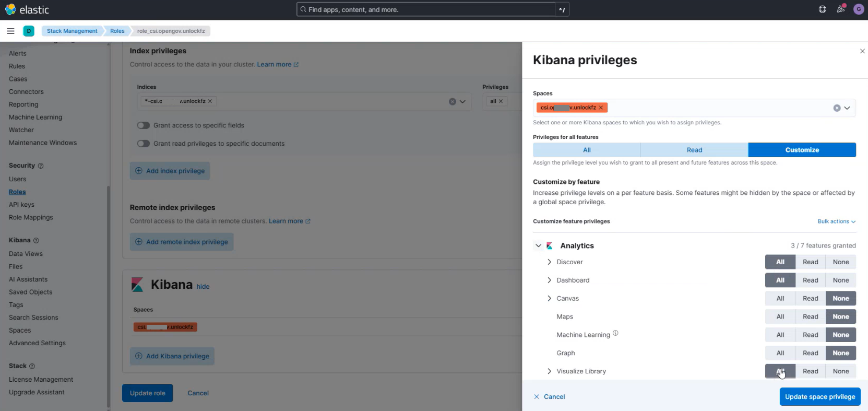Select the Read privileges tab
The height and width of the screenshot is (411, 868).
click(x=694, y=150)
